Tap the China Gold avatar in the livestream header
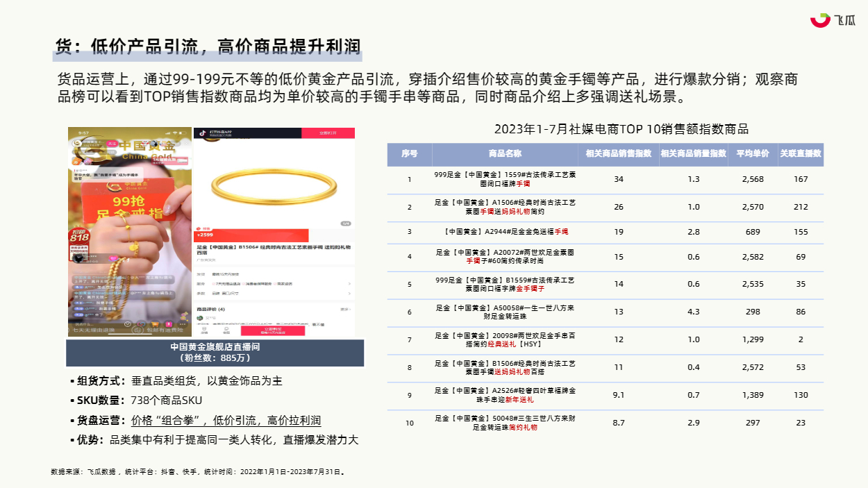Image resolution: width=868 pixels, height=488 pixels. point(76,143)
